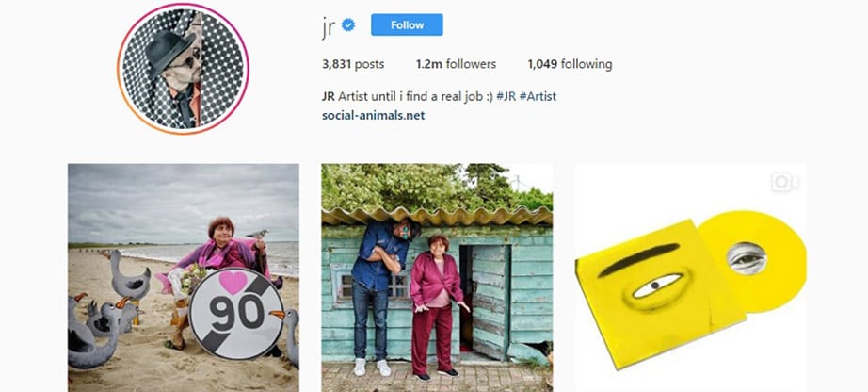The width and height of the screenshot is (868, 392).
Task: Click the blue verified badge next to jr
Action: pyautogui.click(x=348, y=24)
